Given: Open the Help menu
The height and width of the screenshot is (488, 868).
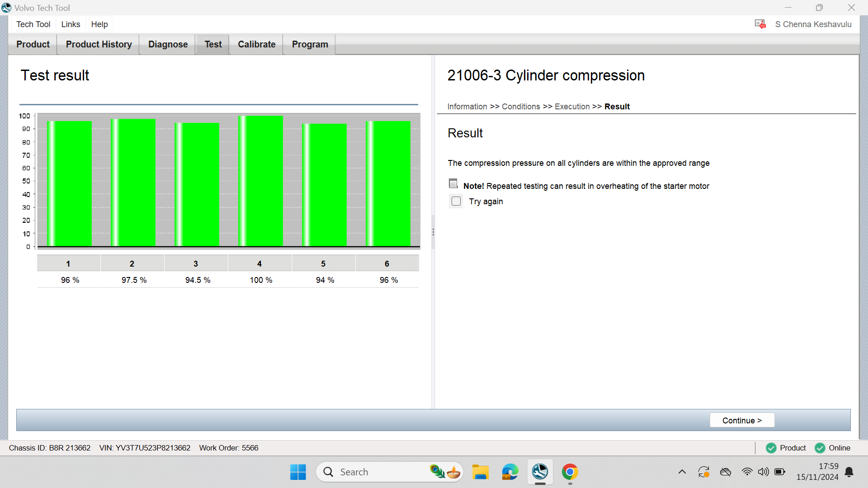Looking at the screenshot, I should click(99, 24).
